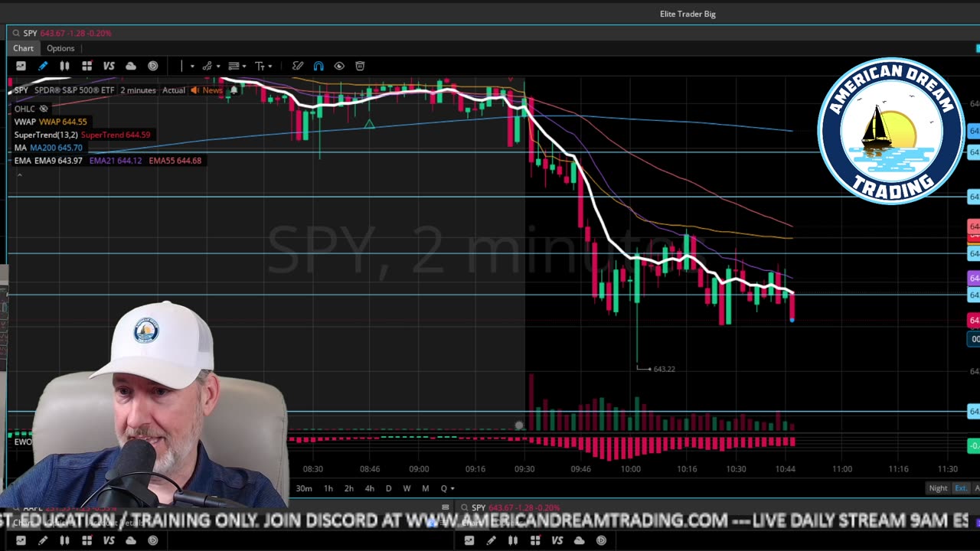Click candlestick icon in lower SPY panel toolbar
This screenshot has width=980, height=551.
click(x=513, y=540)
